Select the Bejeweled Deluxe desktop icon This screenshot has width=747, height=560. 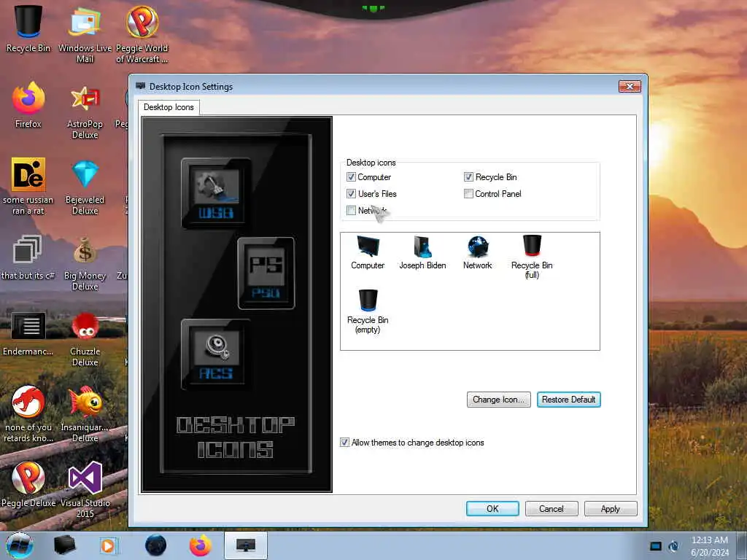pyautogui.click(x=85, y=186)
